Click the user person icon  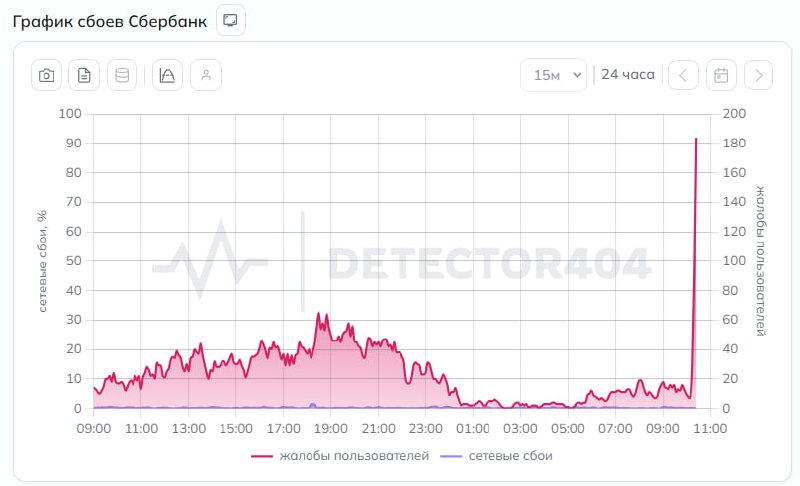206,75
